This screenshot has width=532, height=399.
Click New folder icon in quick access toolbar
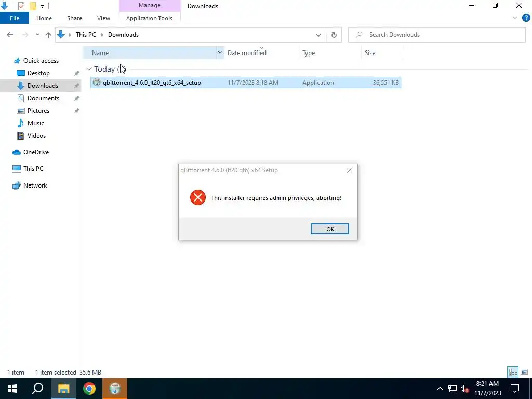tap(33, 6)
